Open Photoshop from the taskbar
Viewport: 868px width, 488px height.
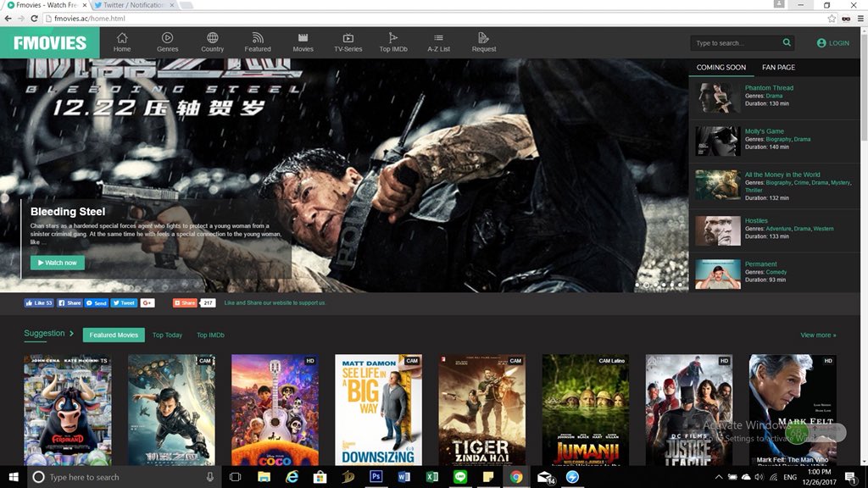tap(376, 476)
